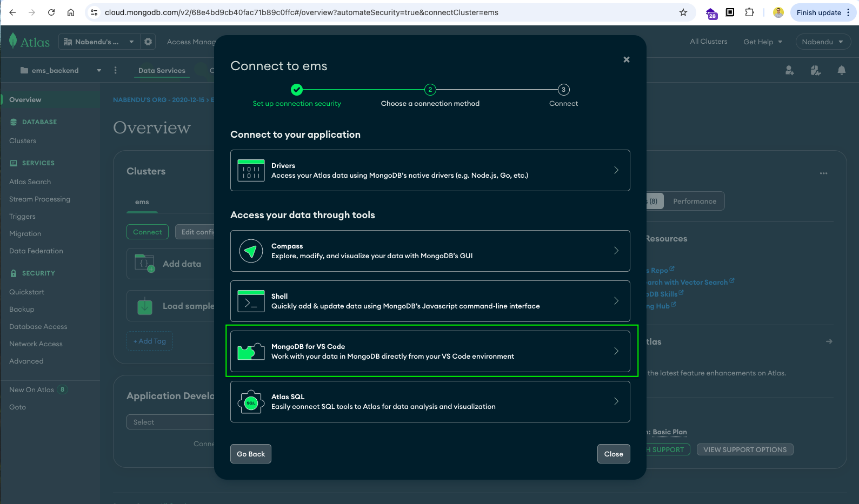Expand the Shell row chevron
Screen dimensions: 859x504
pyautogui.click(x=616, y=301)
